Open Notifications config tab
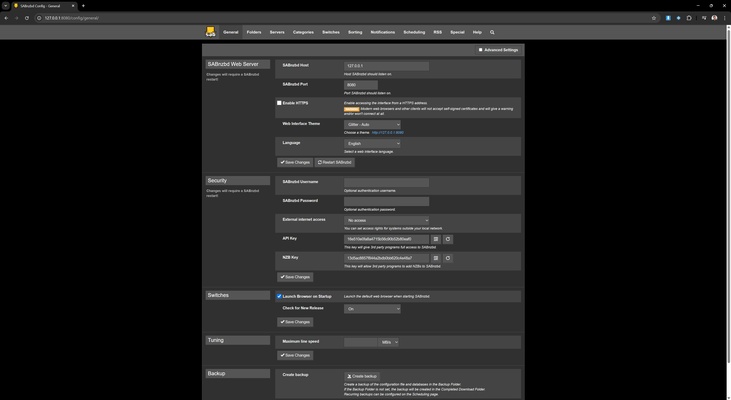 (382, 32)
